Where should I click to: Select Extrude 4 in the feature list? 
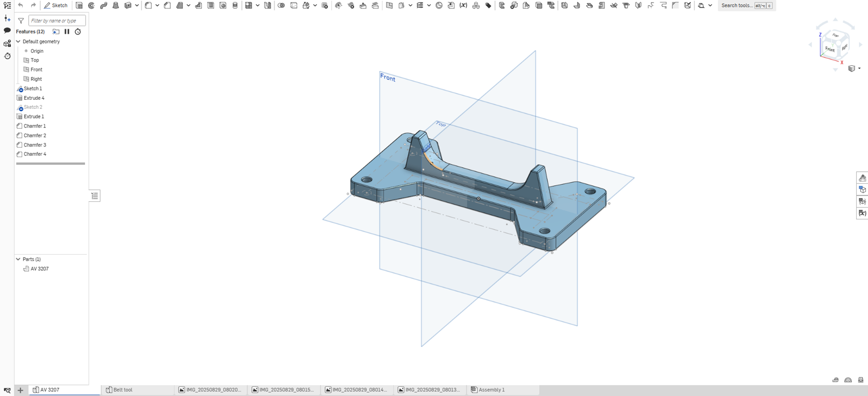click(34, 98)
